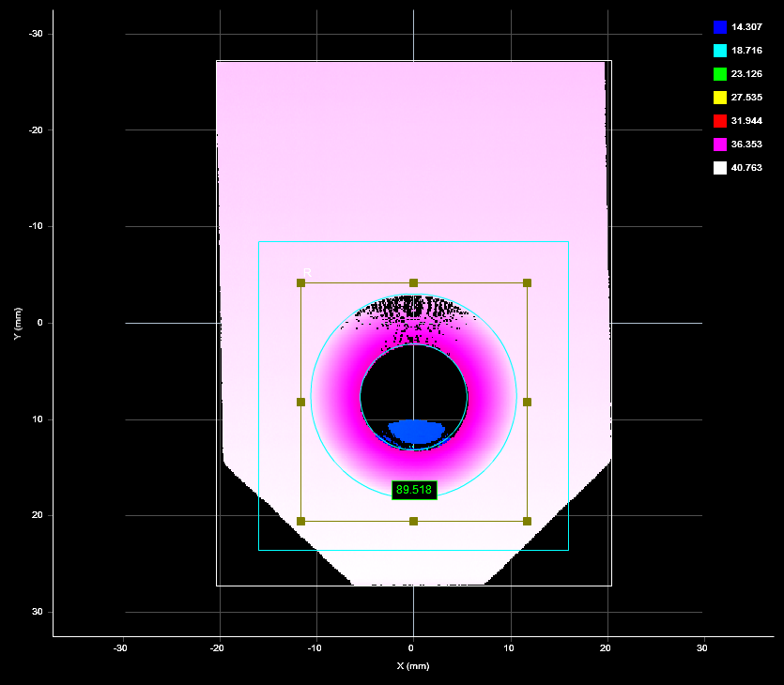784x685 pixels.
Task: Click the red 31.944 legend swatch
Action: pyautogui.click(x=720, y=121)
